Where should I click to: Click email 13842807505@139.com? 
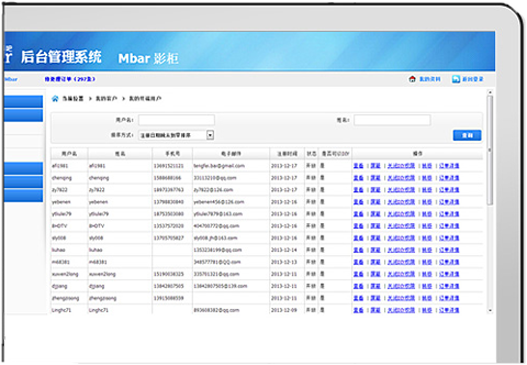pyautogui.click(x=220, y=286)
